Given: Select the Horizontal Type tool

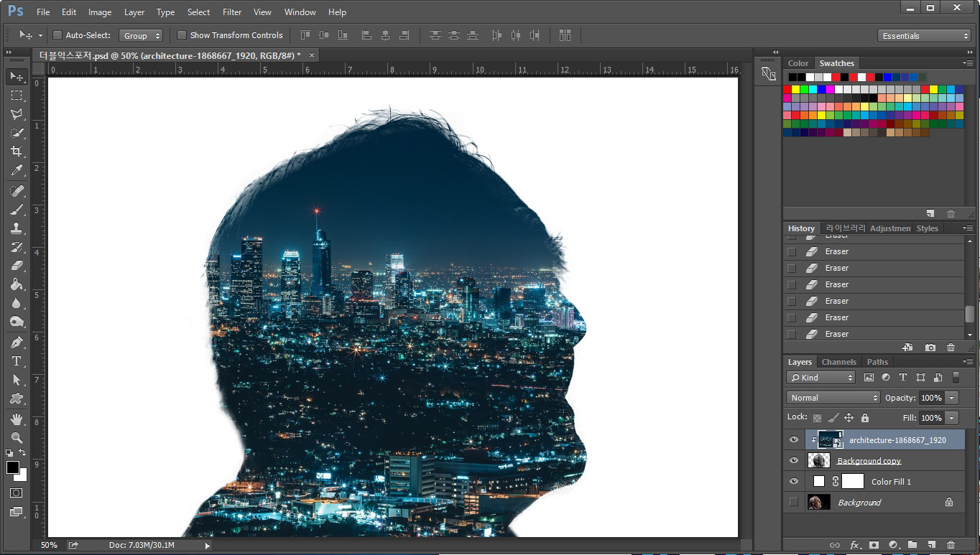Looking at the screenshot, I should 17,361.
